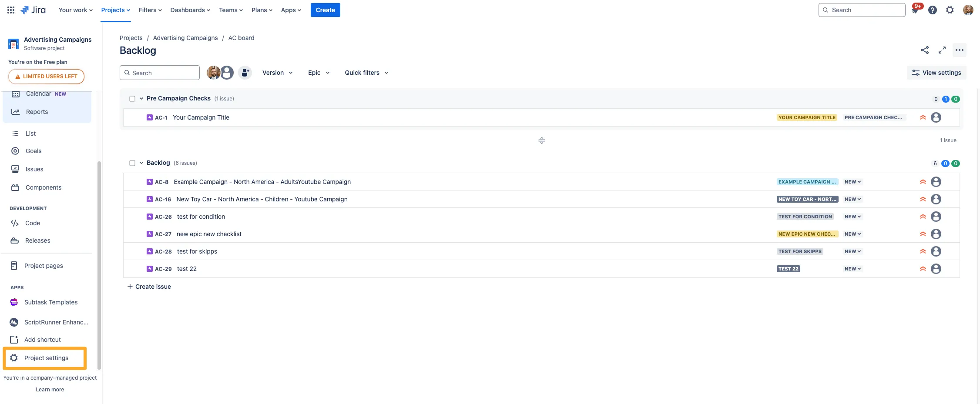This screenshot has height=404, width=980.
Task: Open AC-26 NEW status dropdown
Action: coord(852,217)
